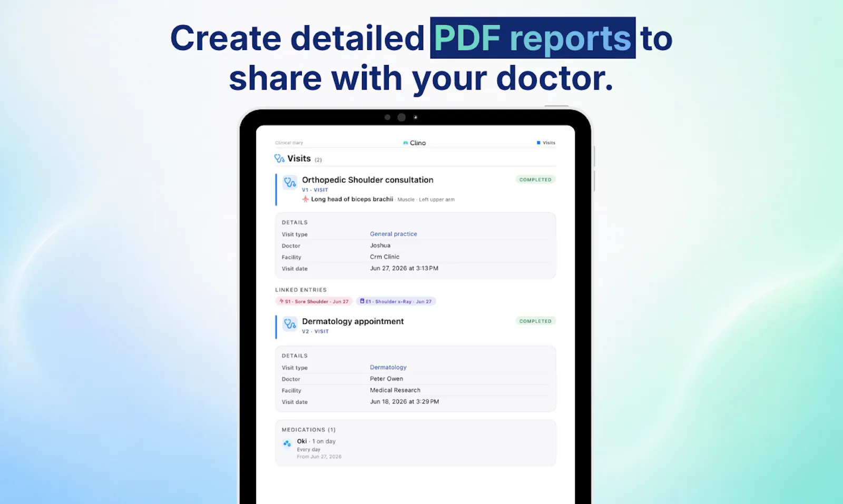
Task: Open the S1 Sore Shoulder Jun 27 linked entry
Action: (x=313, y=301)
